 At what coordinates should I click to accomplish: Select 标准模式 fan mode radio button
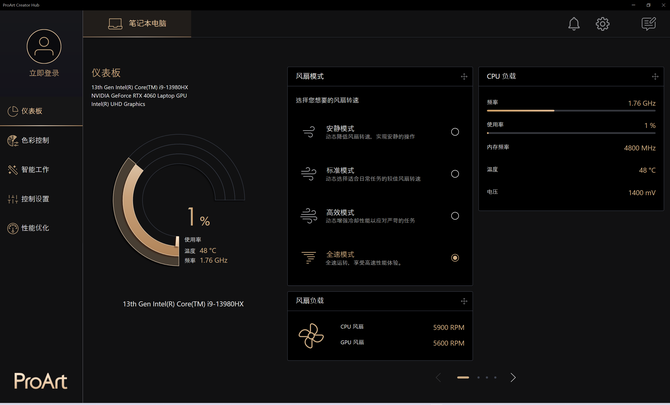point(455,174)
